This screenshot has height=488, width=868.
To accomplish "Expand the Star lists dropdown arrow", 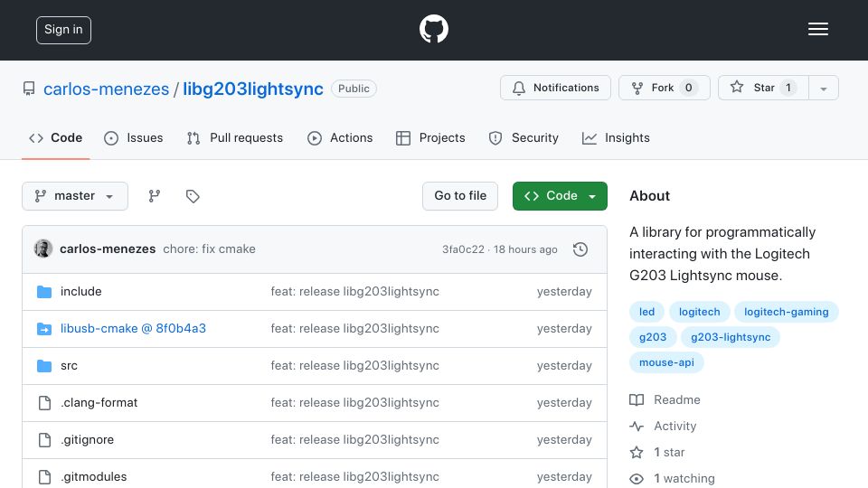I will pos(824,88).
